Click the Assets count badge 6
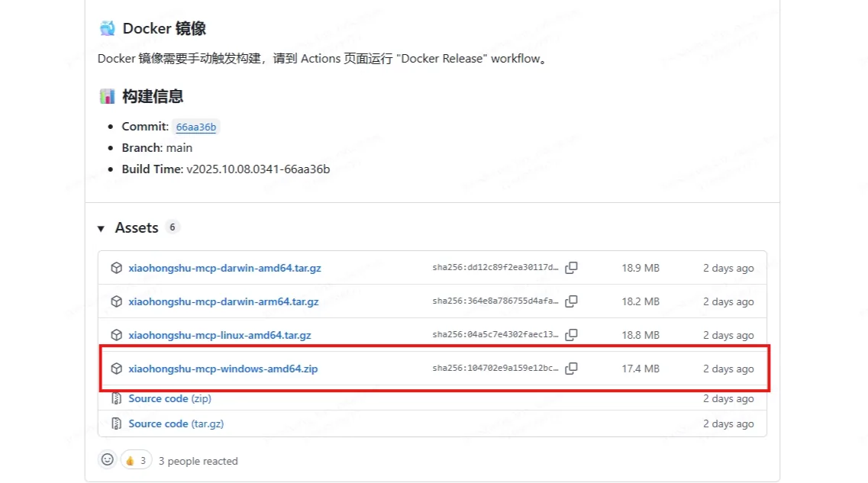The image size is (868, 483). tap(173, 227)
